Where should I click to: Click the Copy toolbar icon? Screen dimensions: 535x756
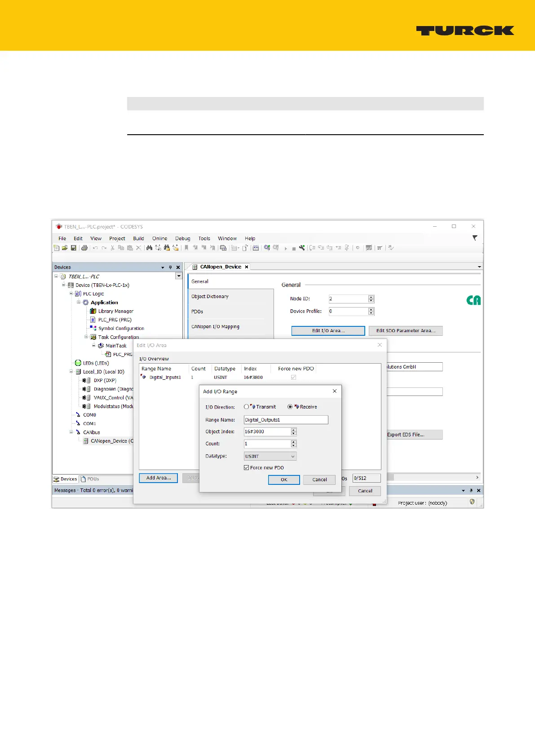(x=121, y=248)
